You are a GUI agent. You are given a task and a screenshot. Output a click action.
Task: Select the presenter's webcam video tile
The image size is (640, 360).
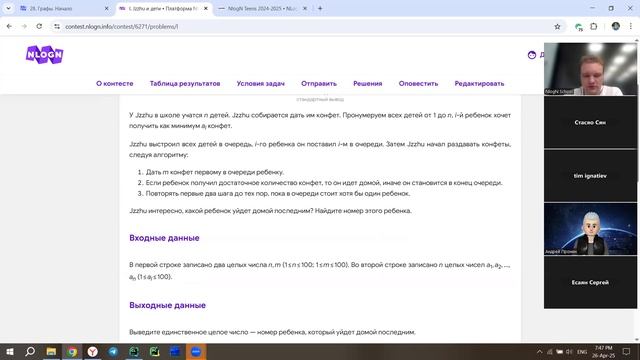tap(590, 69)
